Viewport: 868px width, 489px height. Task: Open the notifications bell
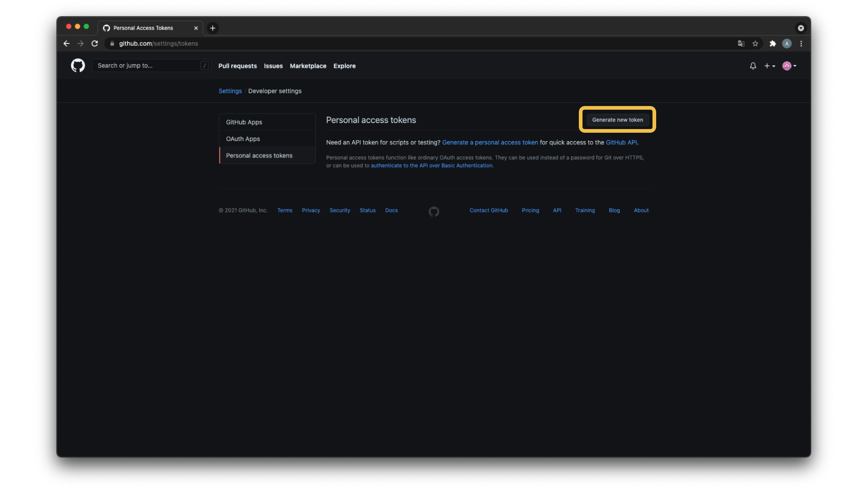tap(753, 66)
